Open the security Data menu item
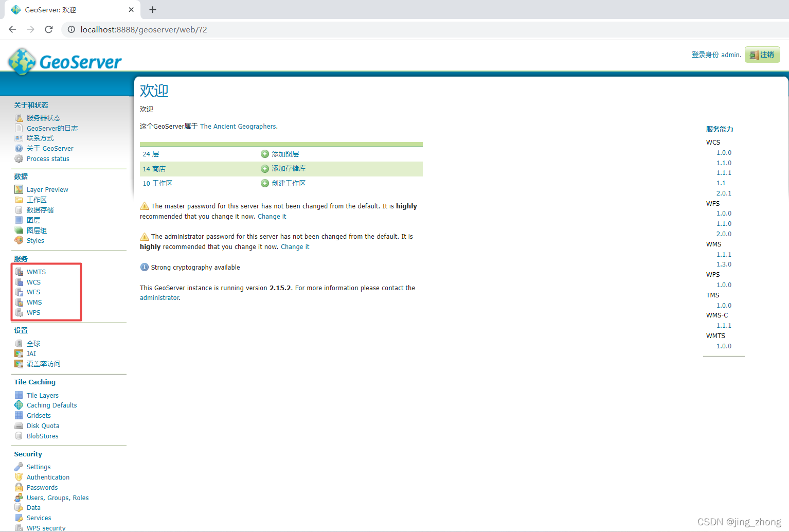Screen dimensions: 789x532 click(33, 508)
